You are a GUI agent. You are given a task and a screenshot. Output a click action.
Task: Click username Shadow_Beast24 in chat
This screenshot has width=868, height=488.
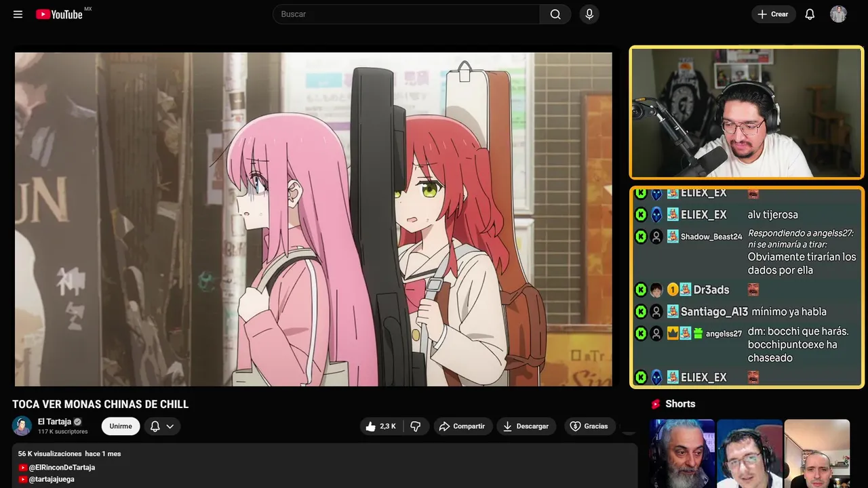click(711, 237)
